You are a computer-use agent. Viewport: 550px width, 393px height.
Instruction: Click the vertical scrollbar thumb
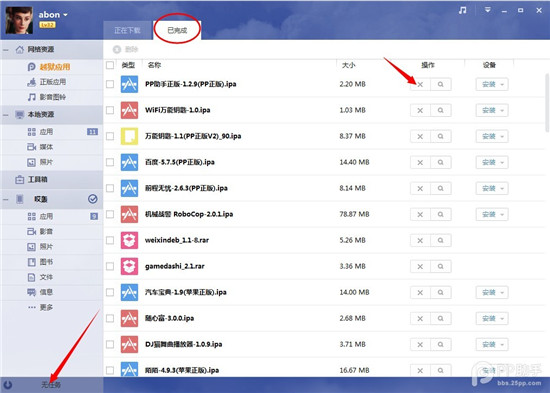(547, 102)
